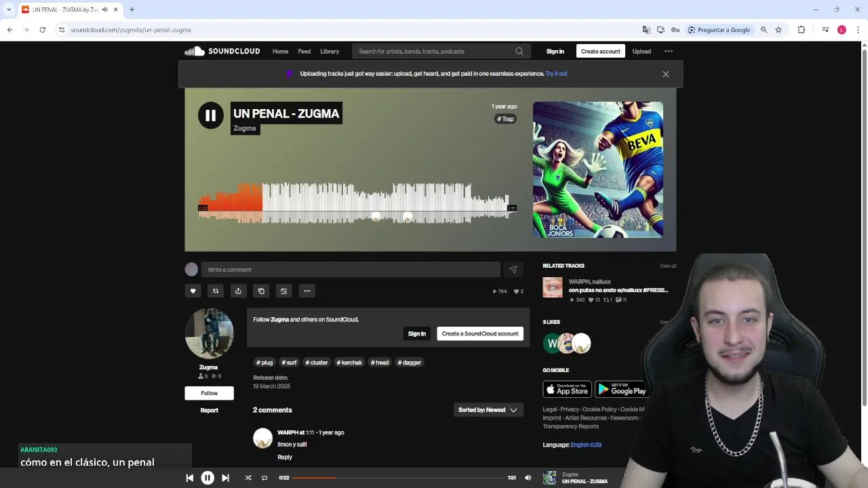Open the translate page icon in address bar
The height and width of the screenshot is (488, 868).
[646, 30]
